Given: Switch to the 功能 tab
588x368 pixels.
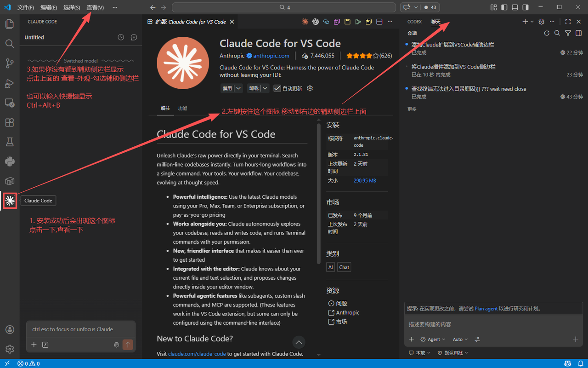Looking at the screenshot, I should (182, 109).
